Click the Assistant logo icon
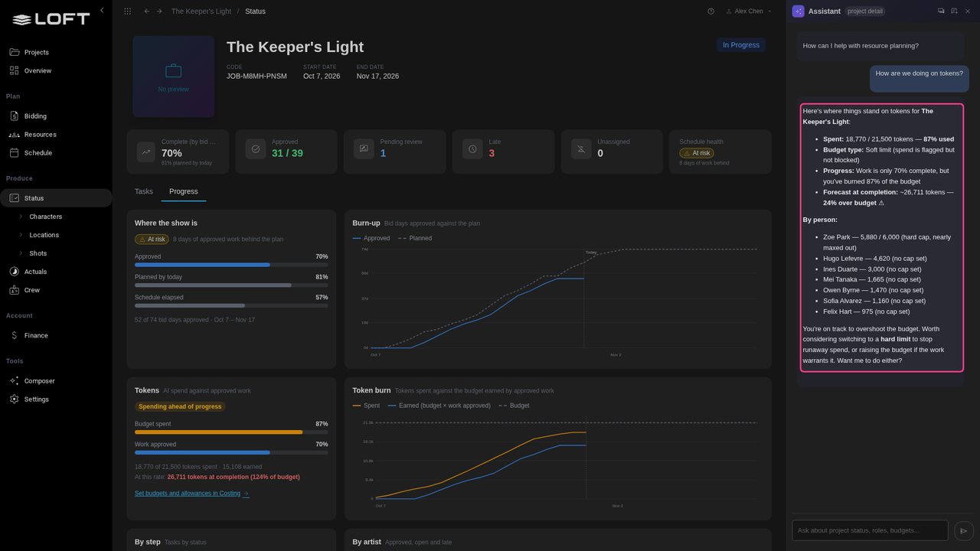The image size is (980, 551). point(799,11)
